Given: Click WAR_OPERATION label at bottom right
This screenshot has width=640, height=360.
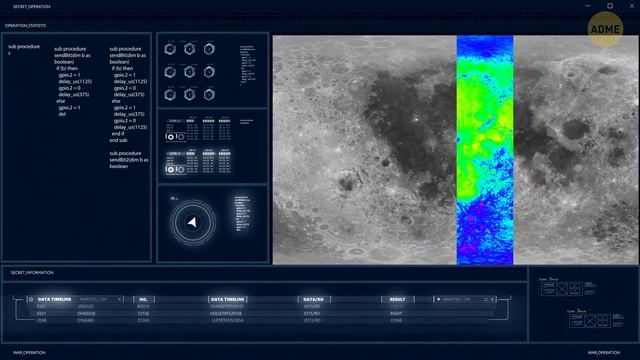Looking at the screenshot, I should coord(604,352).
